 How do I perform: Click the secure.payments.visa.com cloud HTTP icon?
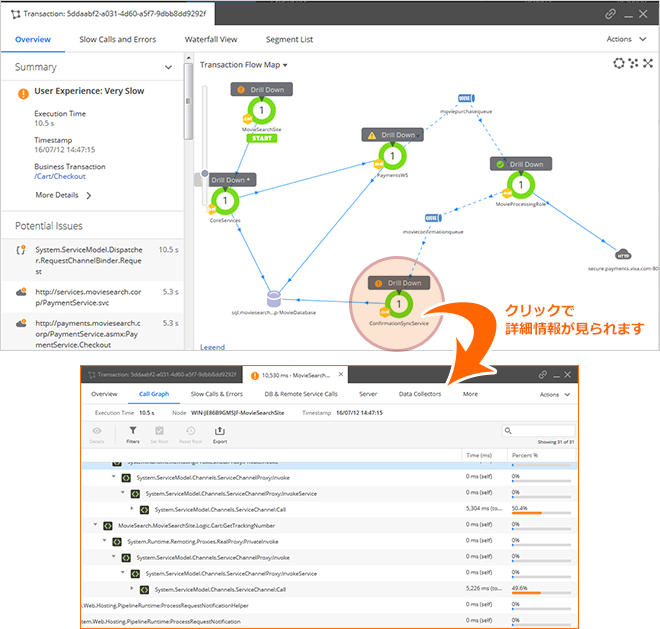[x=623, y=254]
